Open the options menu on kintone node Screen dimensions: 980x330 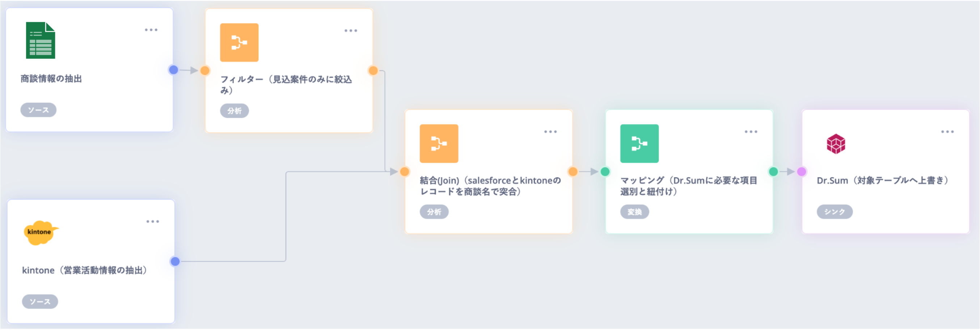click(152, 220)
